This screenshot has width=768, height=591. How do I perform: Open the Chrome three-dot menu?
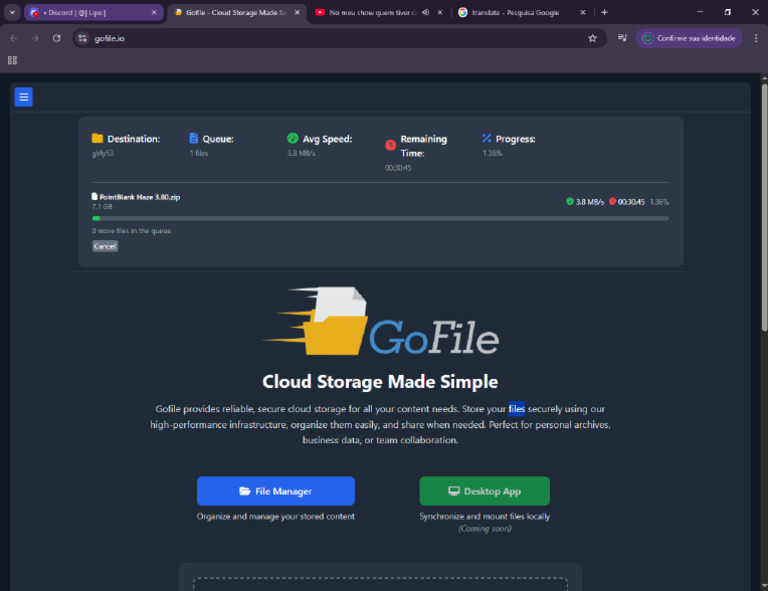click(x=756, y=38)
